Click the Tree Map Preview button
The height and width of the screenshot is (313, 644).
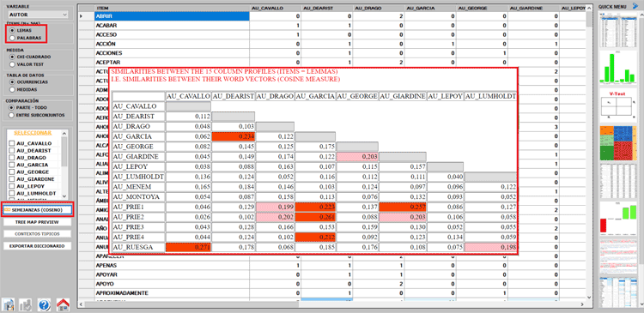tap(37, 222)
